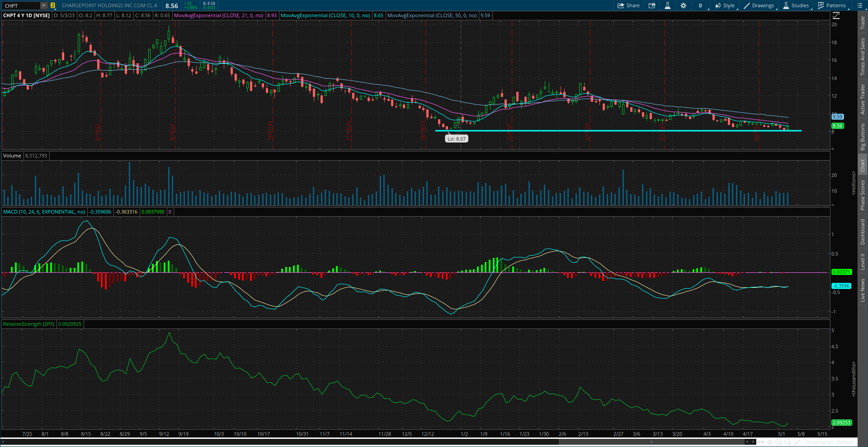Screen dimensions: 868x447
Task: Expand the symbol selector dropdown arrow
Action: (44, 5)
